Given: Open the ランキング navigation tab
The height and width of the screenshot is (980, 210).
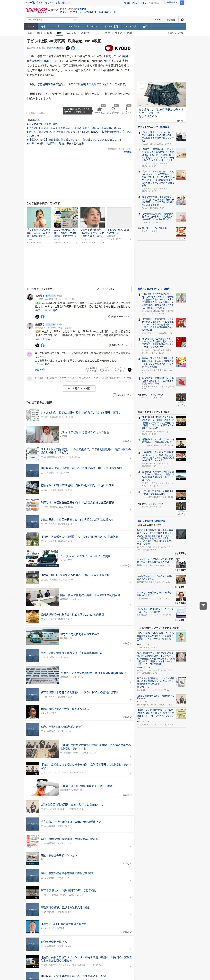Looking at the screenshot, I should point(130,27).
